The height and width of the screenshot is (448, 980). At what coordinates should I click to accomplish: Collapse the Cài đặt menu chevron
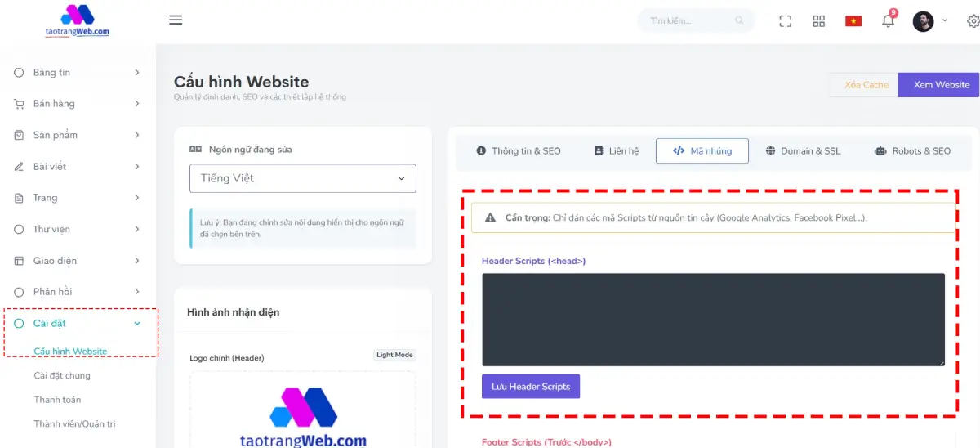pyautogui.click(x=137, y=324)
